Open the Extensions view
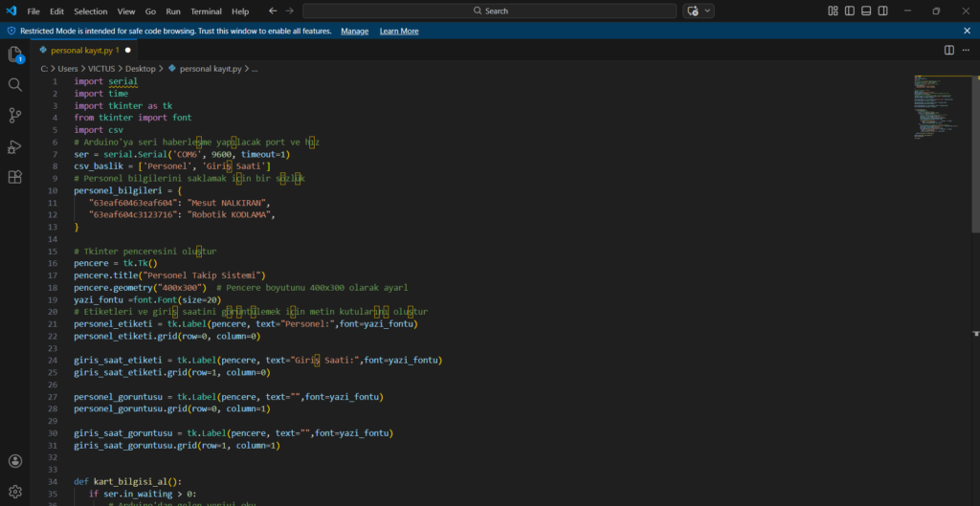The height and width of the screenshot is (506, 980). (14, 177)
